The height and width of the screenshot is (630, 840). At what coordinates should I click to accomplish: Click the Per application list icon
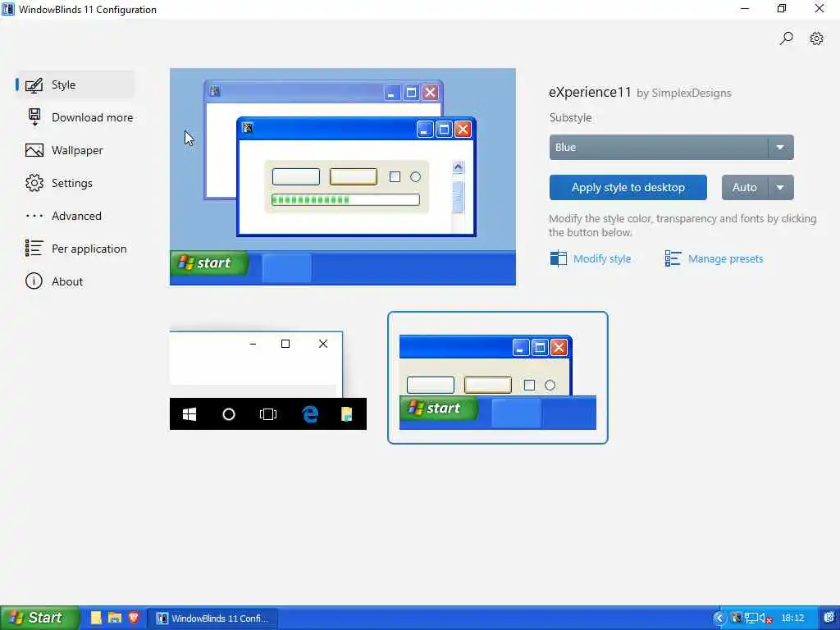coord(34,249)
